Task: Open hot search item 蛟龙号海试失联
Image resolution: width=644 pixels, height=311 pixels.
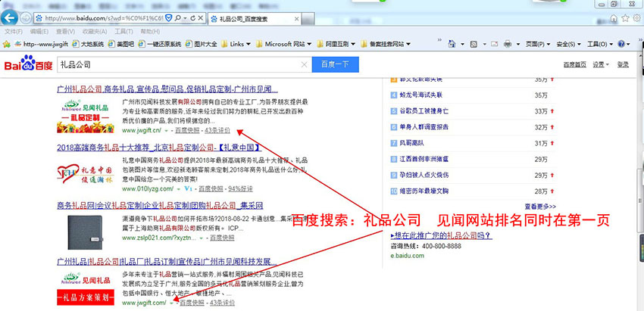Action: point(421,95)
